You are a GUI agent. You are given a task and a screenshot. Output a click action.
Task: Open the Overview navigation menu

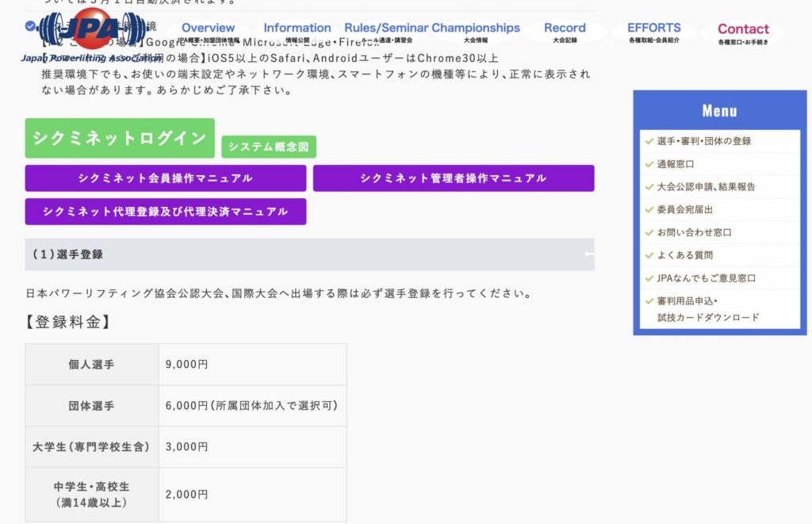tap(209, 32)
